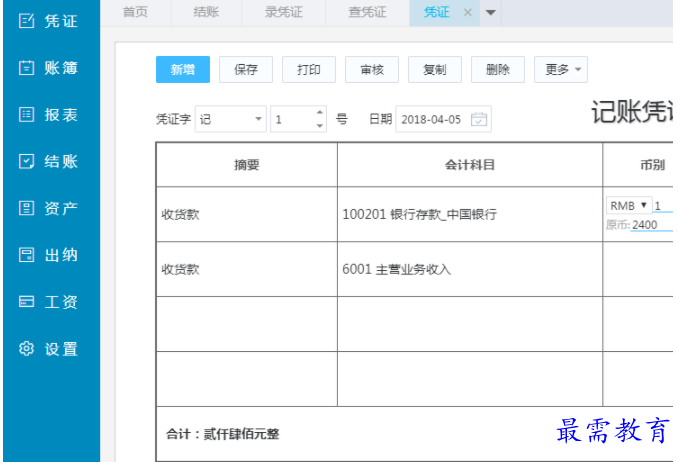Decrease the voucher number with down arrow

[320, 126]
